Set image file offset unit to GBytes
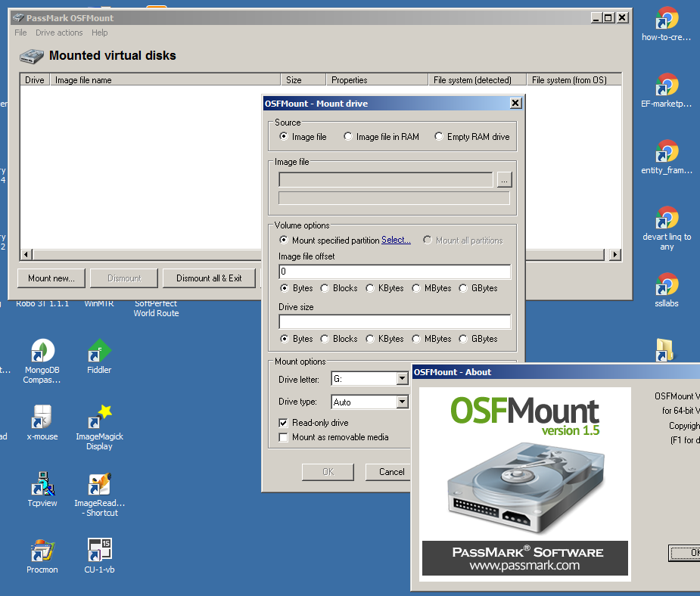 click(463, 288)
